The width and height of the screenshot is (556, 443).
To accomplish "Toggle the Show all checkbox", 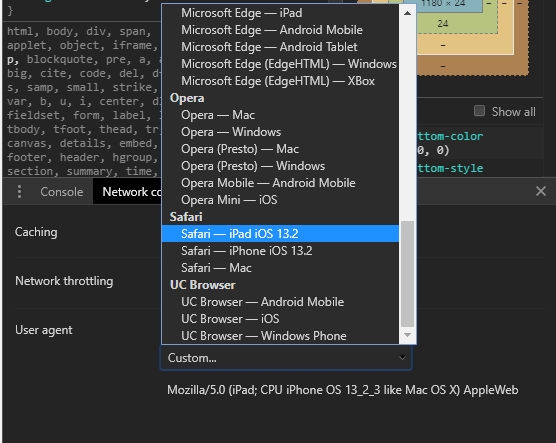I will pyautogui.click(x=479, y=111).
